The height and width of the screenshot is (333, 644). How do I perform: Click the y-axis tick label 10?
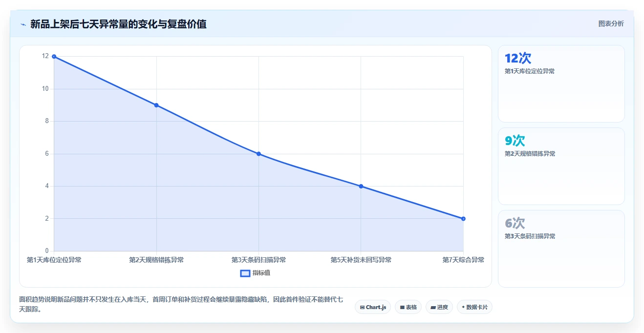click(x=45, y=89)
